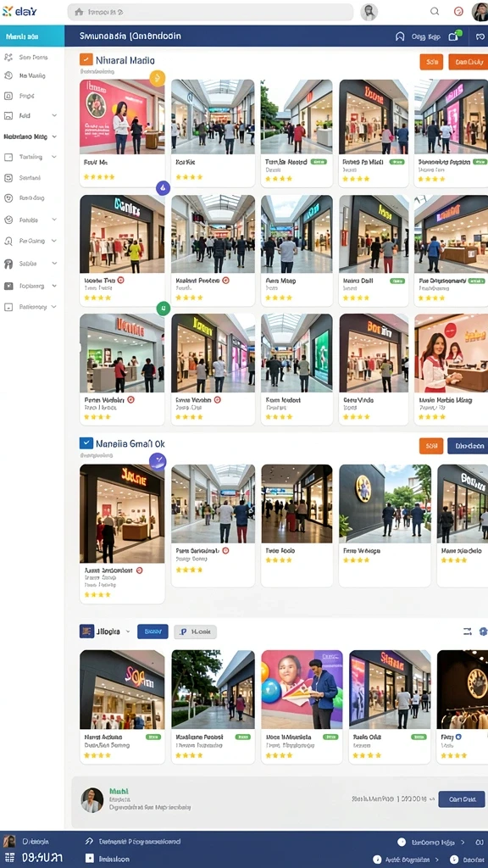Expand the fourth sidebar item's chevron
This screenshot has width=488, height=868.
coord(54,115)
